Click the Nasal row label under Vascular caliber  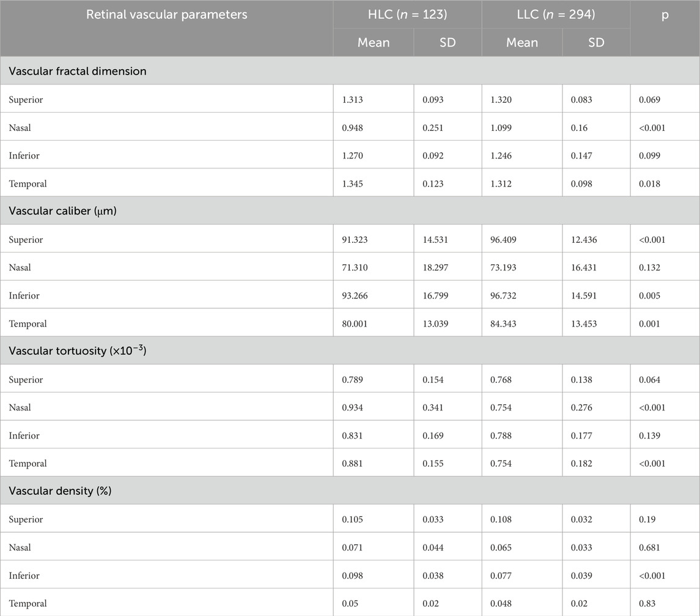coord(20,267)
